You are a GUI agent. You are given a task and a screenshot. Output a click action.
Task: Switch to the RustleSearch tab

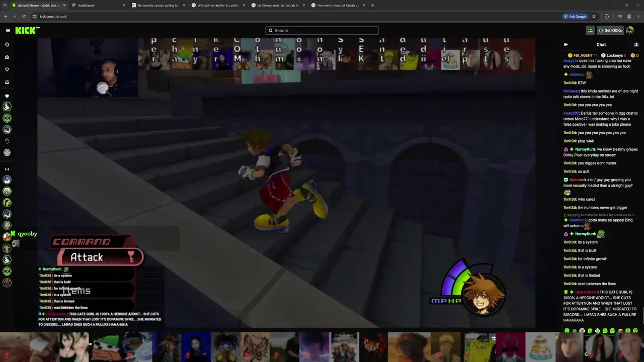98,5
